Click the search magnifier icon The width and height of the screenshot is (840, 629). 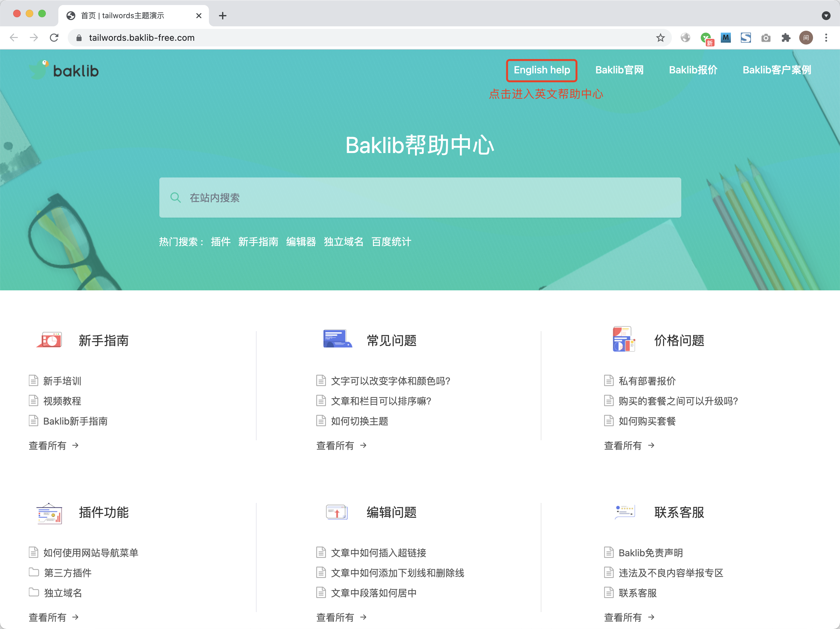(175, 198)
